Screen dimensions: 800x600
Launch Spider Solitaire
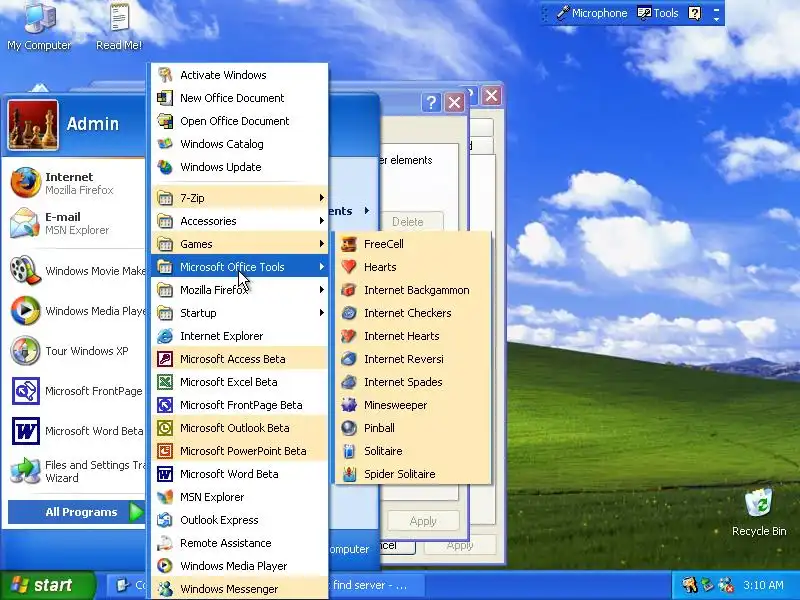[412, 473]
